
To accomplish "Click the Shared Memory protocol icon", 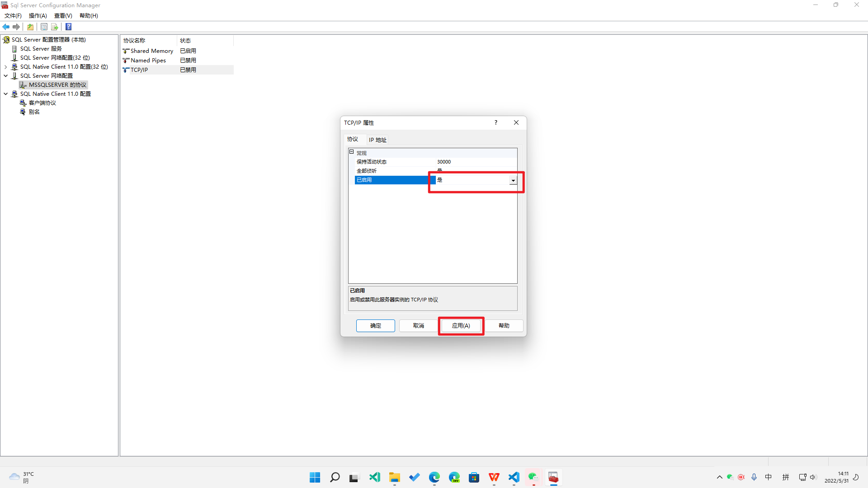I will click(126, 51).
